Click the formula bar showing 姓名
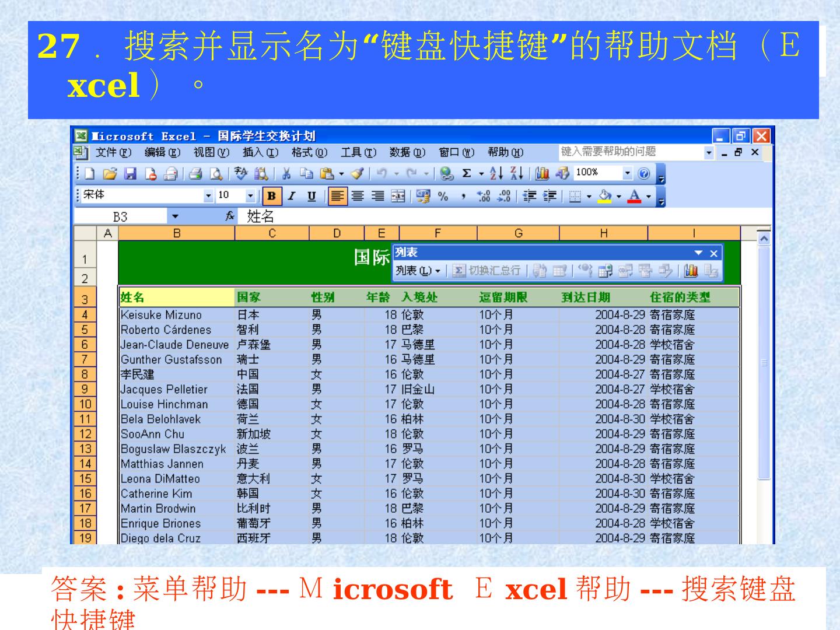 tap(505, 217)
